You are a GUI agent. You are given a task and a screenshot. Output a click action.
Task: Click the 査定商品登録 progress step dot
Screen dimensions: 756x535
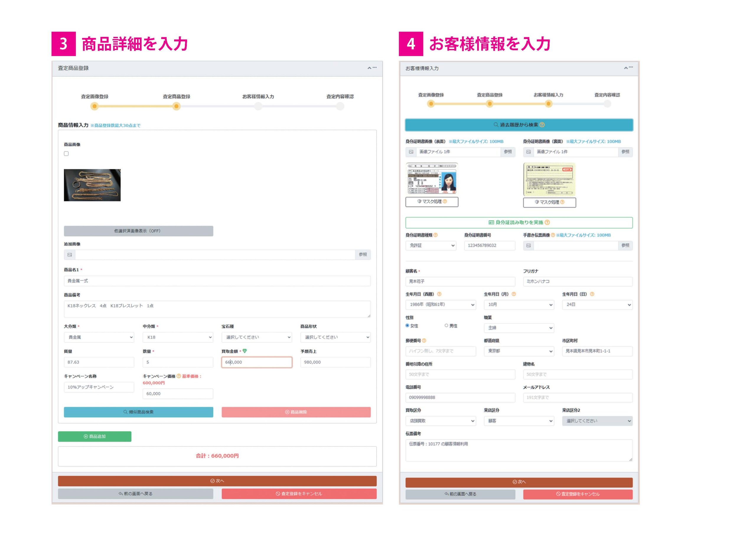point(177,106)
